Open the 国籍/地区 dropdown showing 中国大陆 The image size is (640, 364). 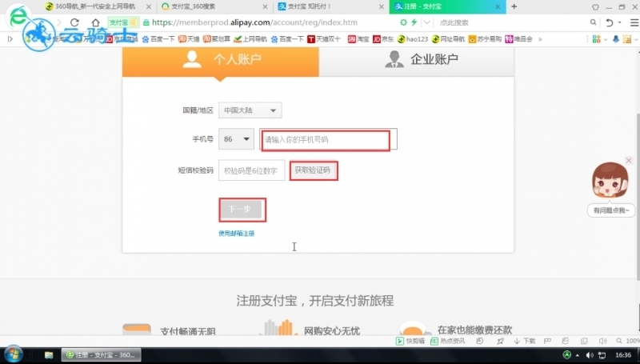(250, 110)
